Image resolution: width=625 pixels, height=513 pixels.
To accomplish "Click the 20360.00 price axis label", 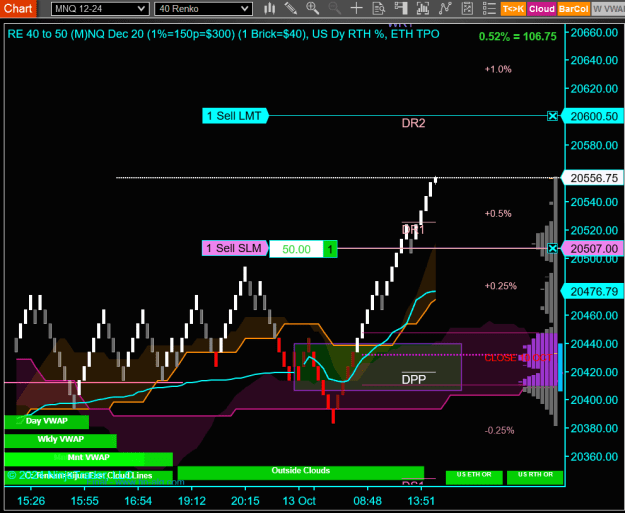I will click(594, 456).
